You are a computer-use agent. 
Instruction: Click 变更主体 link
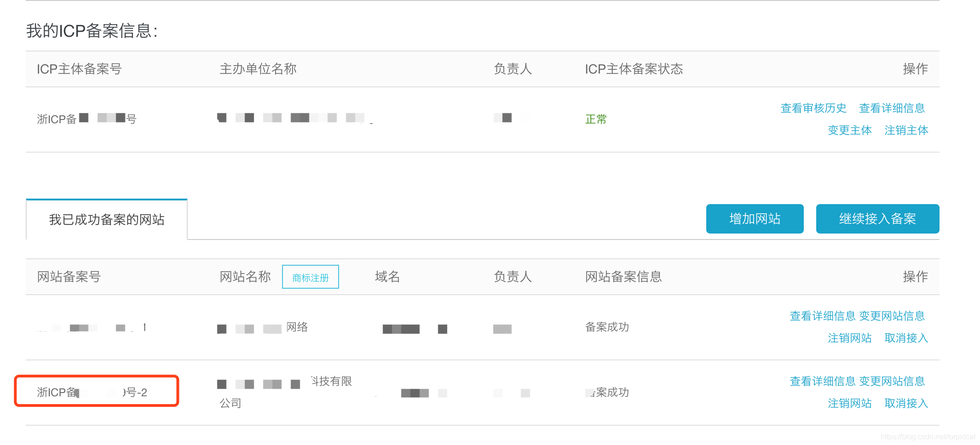pyautogui.click(x=849, y=130)
